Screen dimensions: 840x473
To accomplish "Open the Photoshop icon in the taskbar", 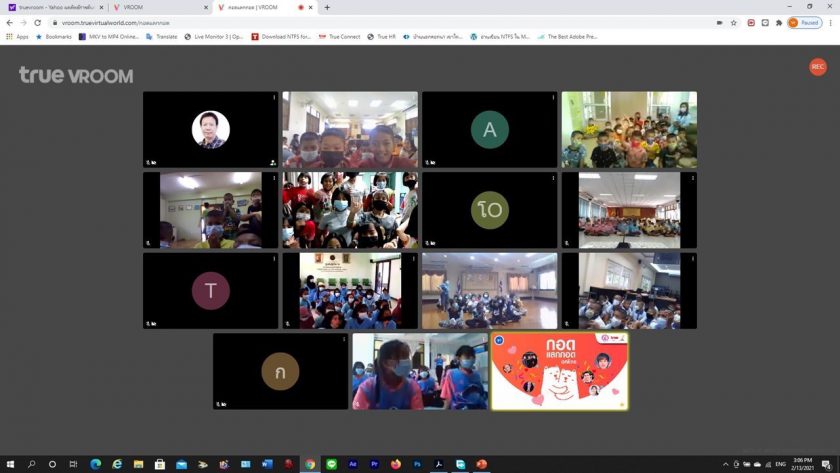I will pyautogui.click(x=417, y=464).
